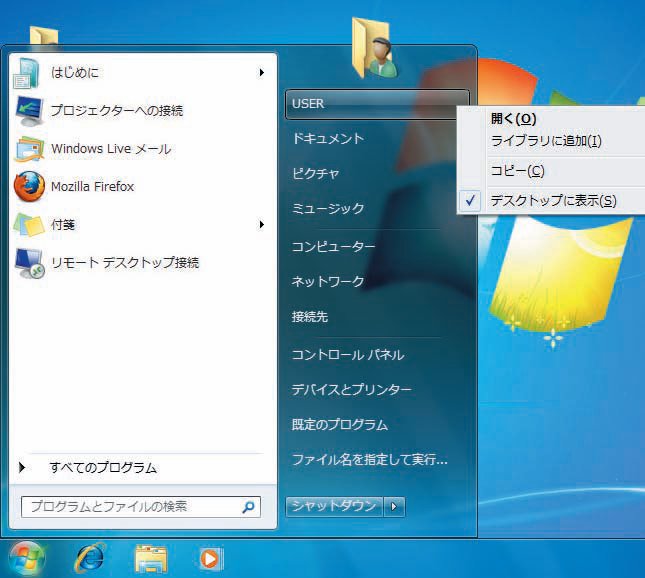Open コントロール パネル
Viewport: 645px width, 578px height.
(x=348, y=355)
